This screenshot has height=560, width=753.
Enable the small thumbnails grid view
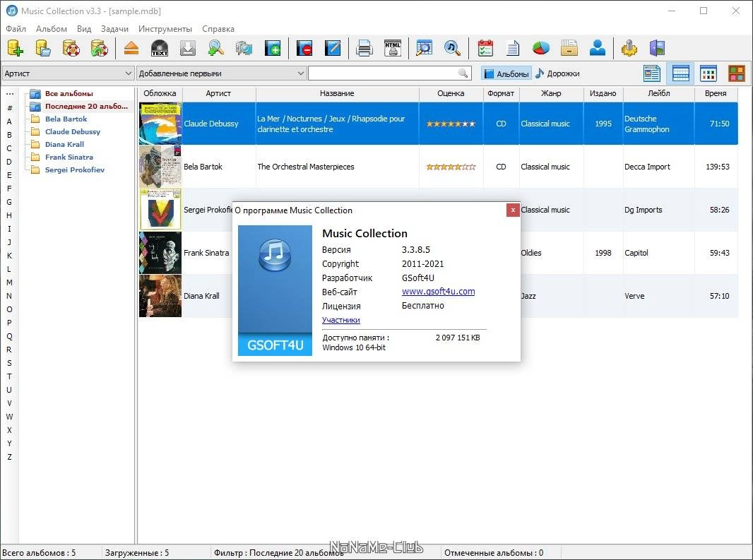click(x=708, y=73)
